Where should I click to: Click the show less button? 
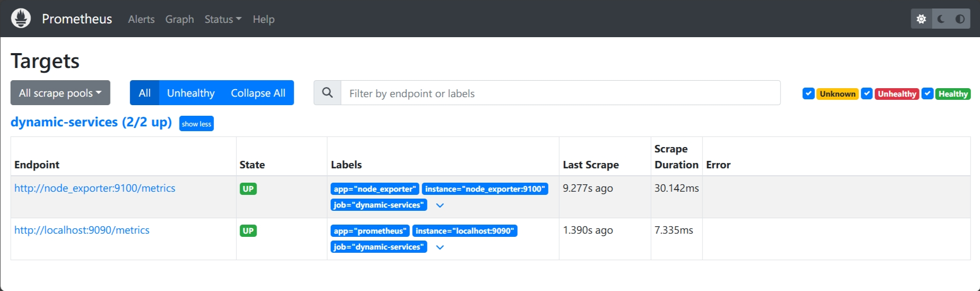click(x=196, y=124)
